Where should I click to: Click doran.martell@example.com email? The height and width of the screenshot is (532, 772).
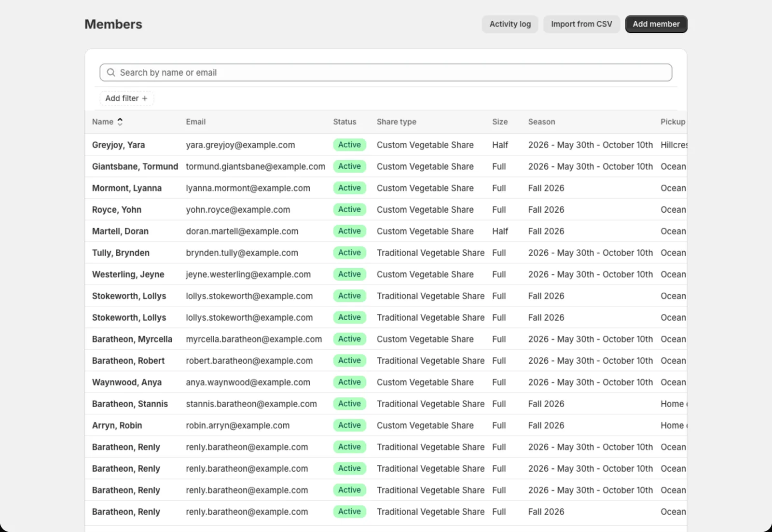(242, 231)
